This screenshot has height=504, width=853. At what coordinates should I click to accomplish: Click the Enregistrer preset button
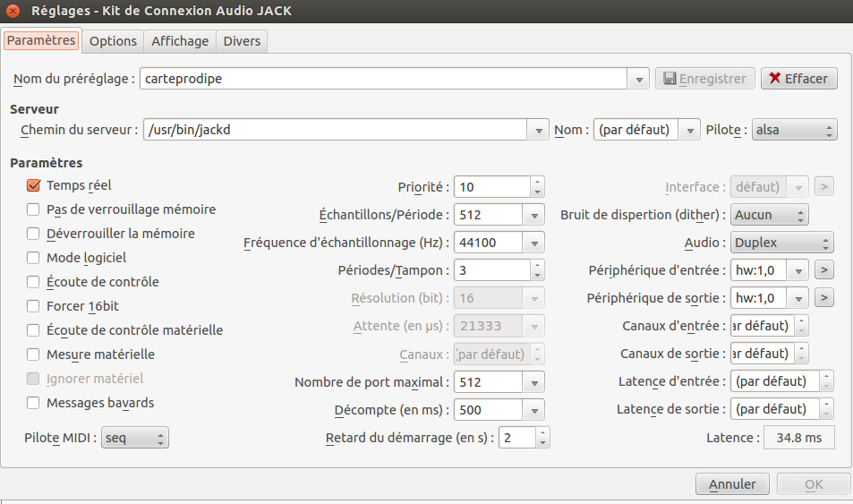[x=705, y=79]
